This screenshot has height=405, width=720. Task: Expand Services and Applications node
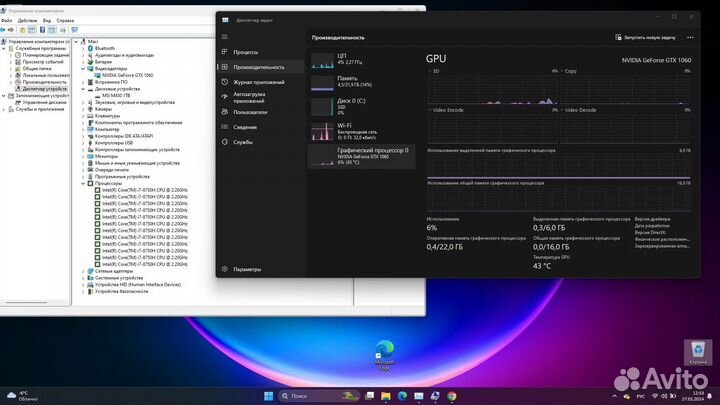[4, 109]
